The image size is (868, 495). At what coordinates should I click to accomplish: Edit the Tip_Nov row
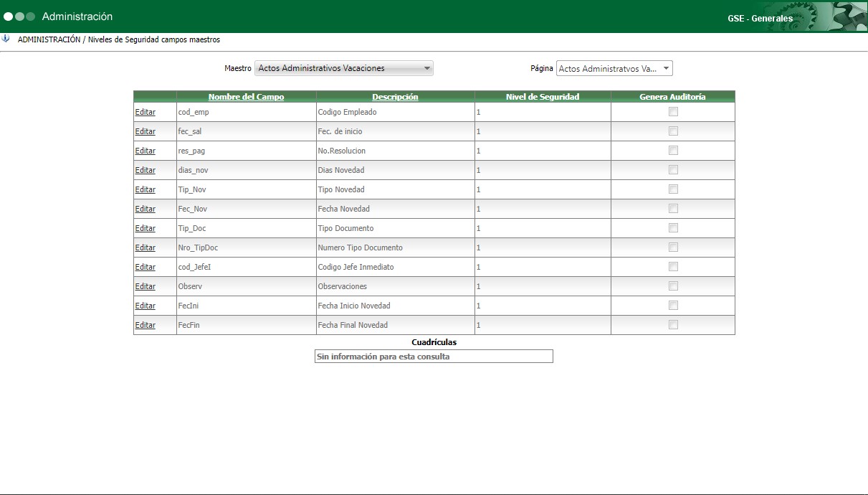(x=146, y=189)
